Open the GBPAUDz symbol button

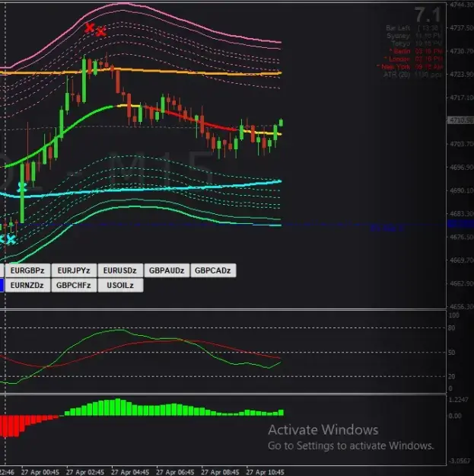point(167,270)
